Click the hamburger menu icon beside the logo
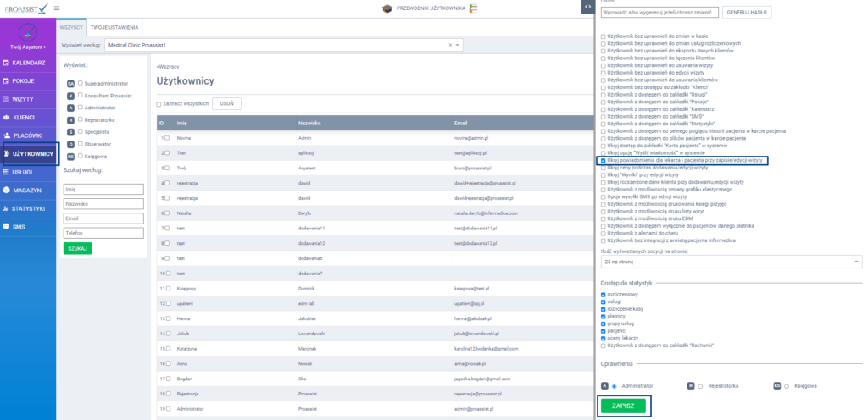 57,8
